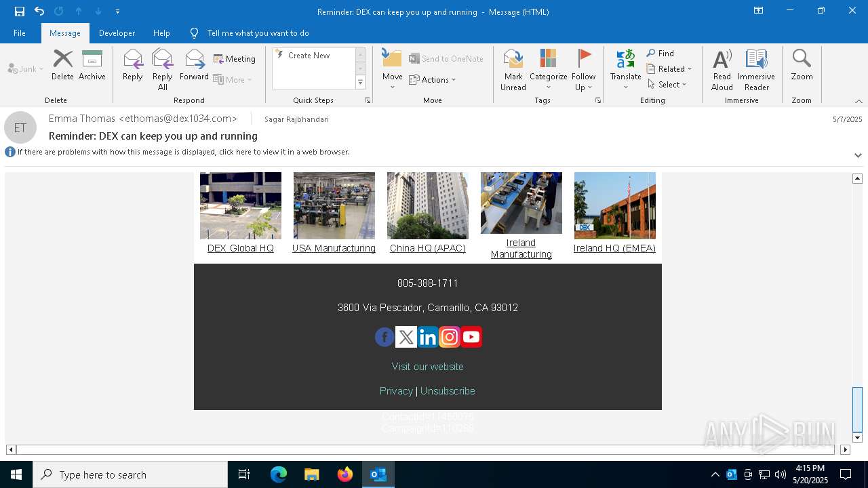Open the Customize Quick Access Toolbar dropdown
This screenshot has height=488, width=868.
(x=117, y=12)
